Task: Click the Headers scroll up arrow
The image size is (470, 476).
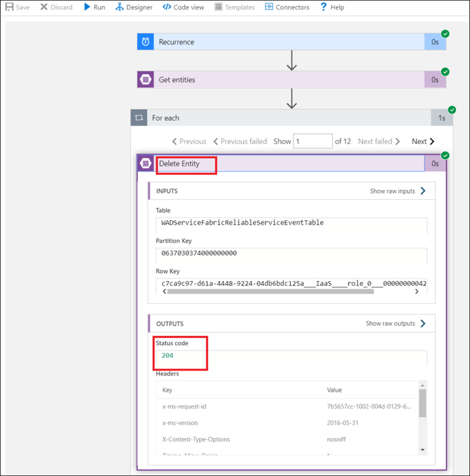Action: tap(422, 385)
